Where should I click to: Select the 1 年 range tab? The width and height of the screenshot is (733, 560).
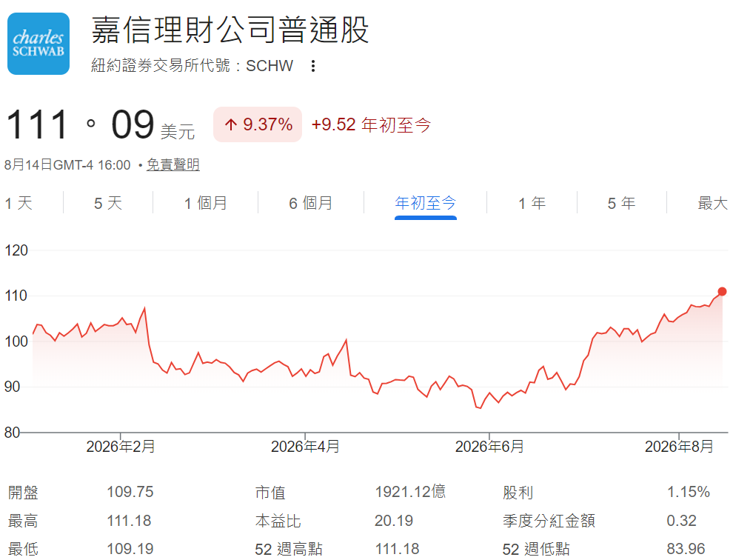[532, 203]
